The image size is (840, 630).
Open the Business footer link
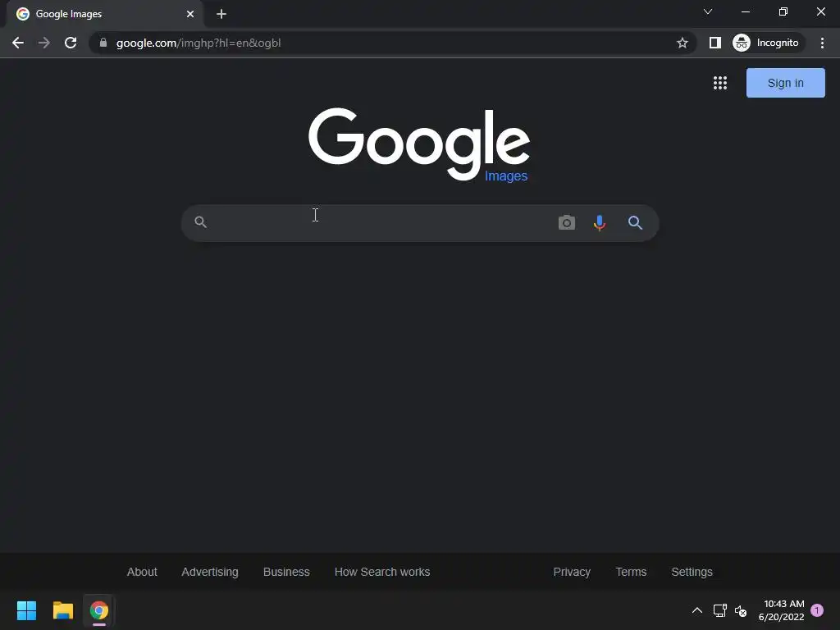pyautogui.click(x=286, y=572)
